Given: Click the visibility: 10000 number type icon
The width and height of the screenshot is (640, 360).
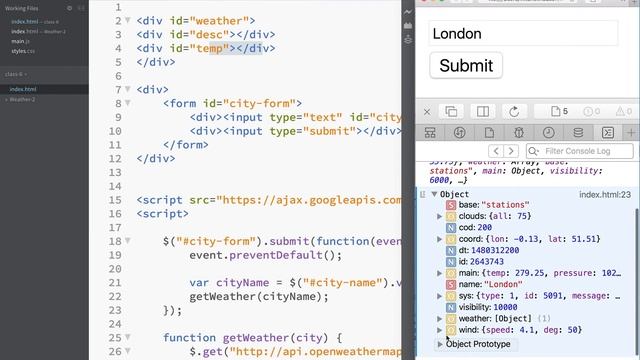Looking at the screenshot, I should click(451, 307).
